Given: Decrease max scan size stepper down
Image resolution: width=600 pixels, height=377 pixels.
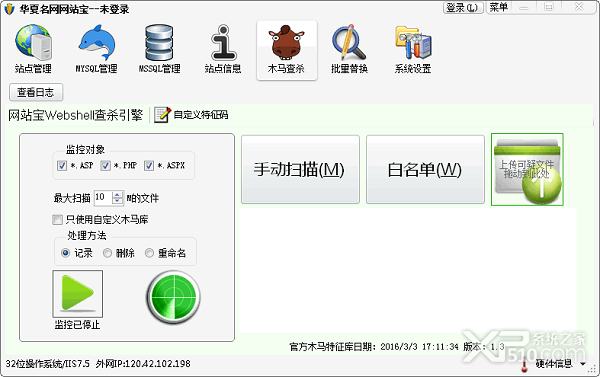Looking at the screenshot, I should coord(117,201).
